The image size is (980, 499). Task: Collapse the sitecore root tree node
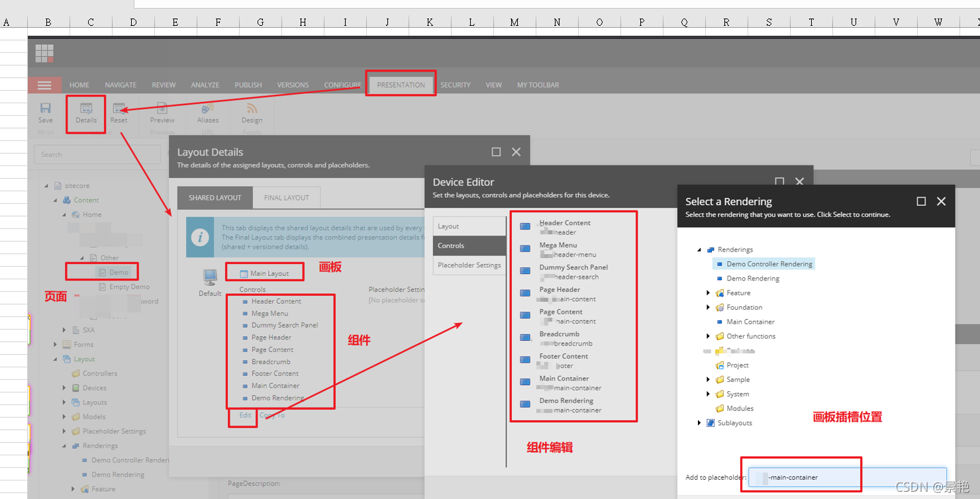[x=47, y=186]
